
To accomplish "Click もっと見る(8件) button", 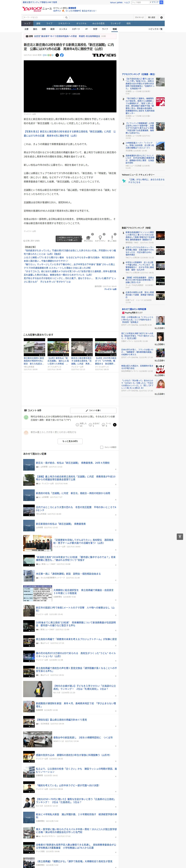I will (70, 441).
